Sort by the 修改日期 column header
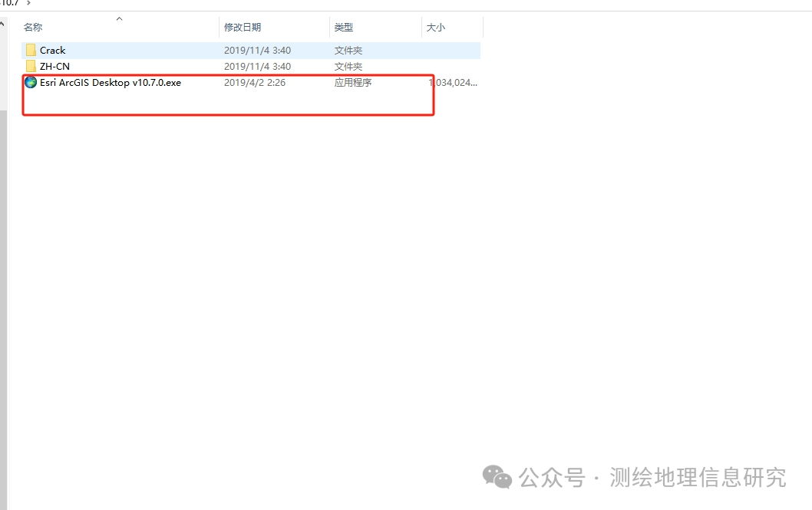The width and height of the screenshot is (812, 510). tap(243, 28)
